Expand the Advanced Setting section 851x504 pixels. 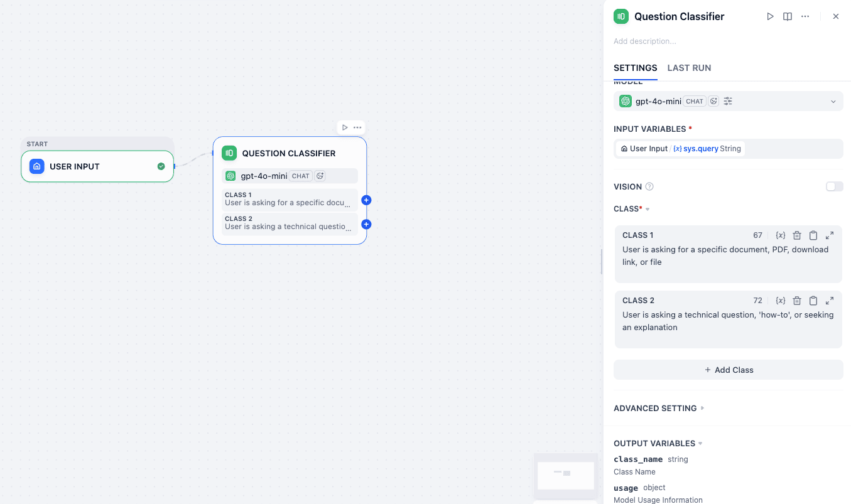tap(703, 408)
